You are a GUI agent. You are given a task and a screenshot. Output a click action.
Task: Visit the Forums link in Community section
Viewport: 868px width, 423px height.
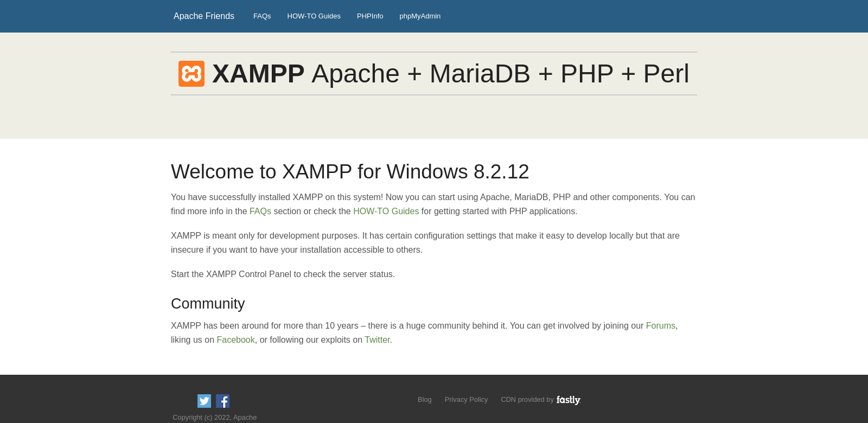tap(660, 326)
